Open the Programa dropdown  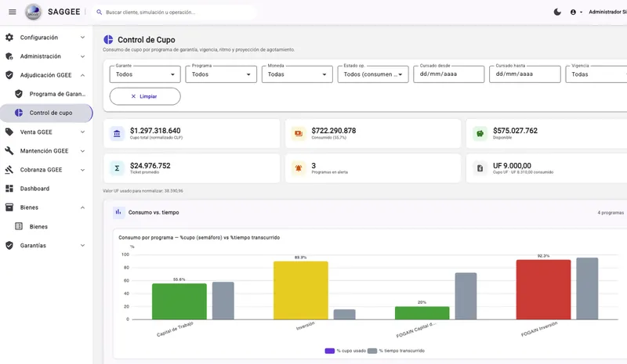point(221,74)
